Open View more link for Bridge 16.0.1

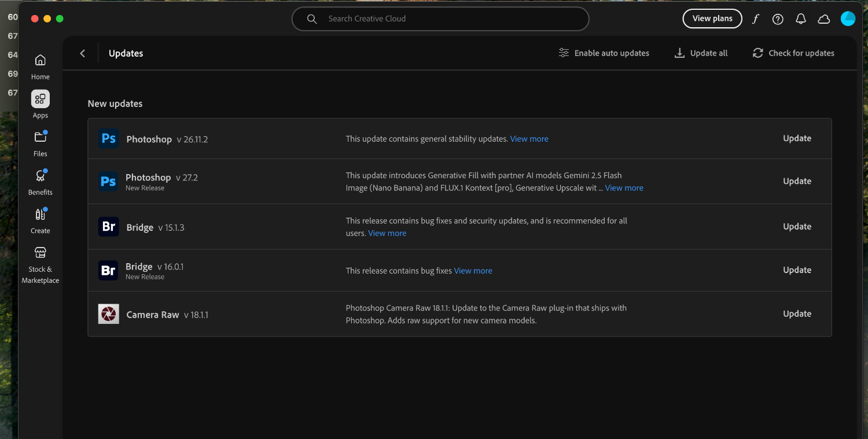473,271
